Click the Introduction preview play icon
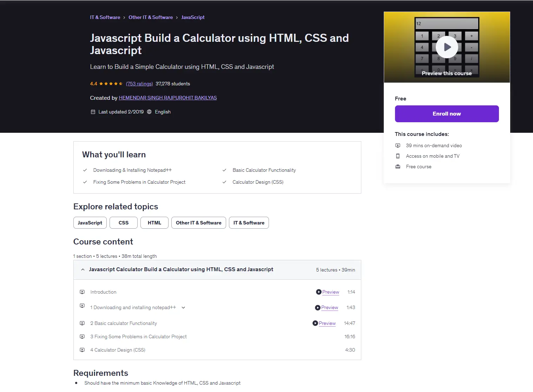 click(319, 292)
